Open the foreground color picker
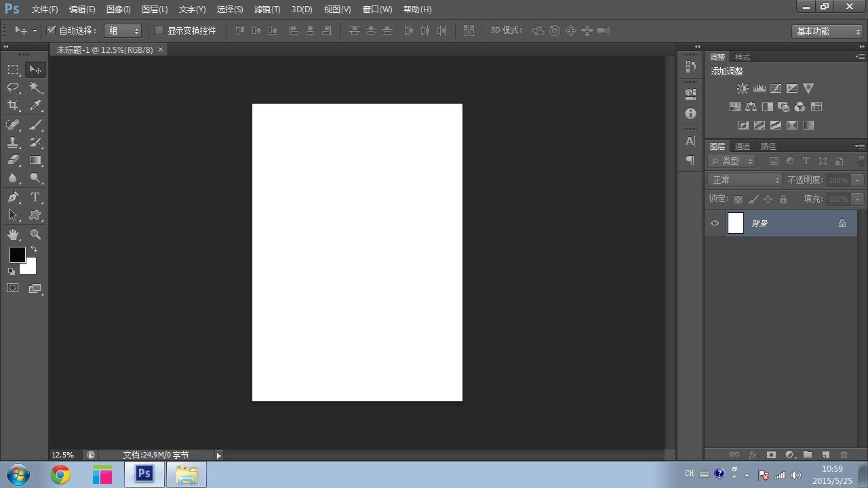The image size is (868, 488). (17, 255)
